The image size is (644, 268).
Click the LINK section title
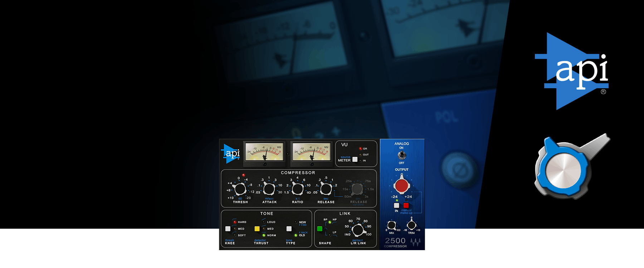345,213
